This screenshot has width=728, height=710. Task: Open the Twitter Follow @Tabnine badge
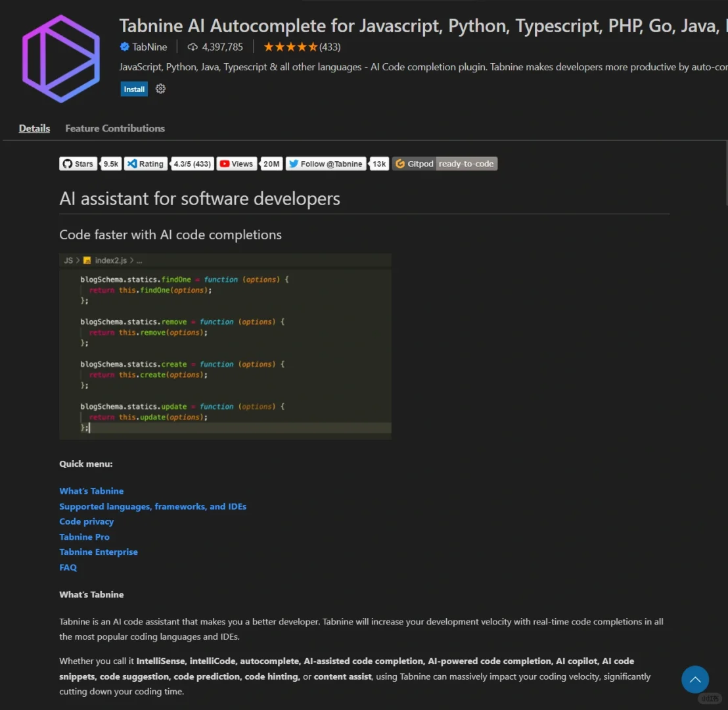(x=326, y=164)
